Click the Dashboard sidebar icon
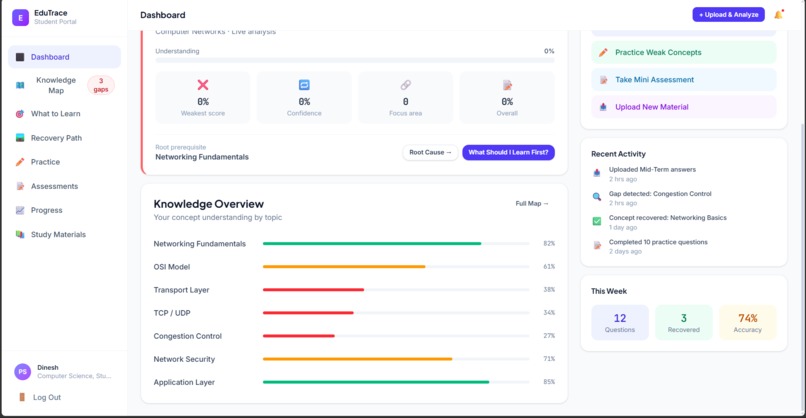Viewport: 806px width, 418px height. [20, 57]
